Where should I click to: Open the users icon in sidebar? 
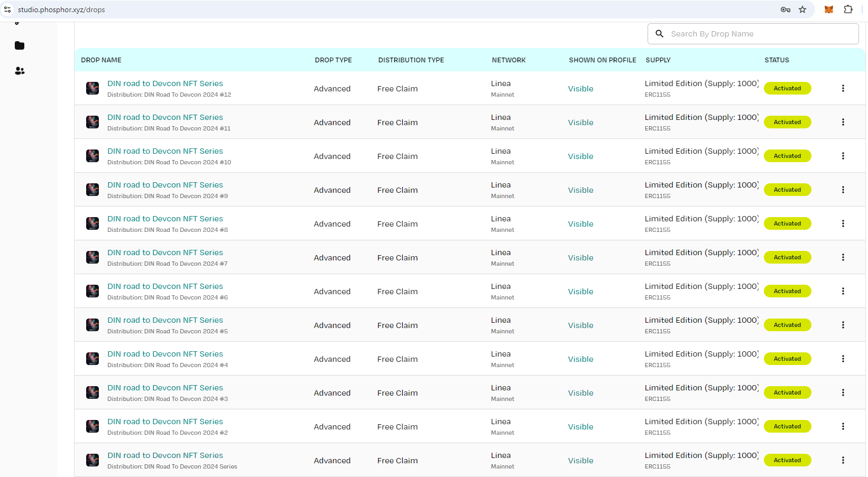pyautogui.click(x=20, y=71)
